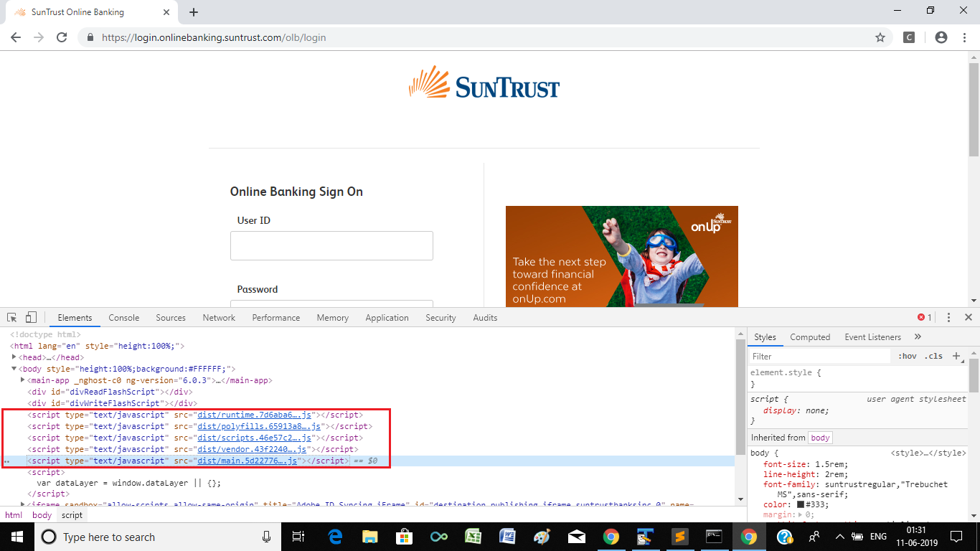980x551 pixels.
Task: Switch to the Computed styles tab
Action: coord(810,336)
